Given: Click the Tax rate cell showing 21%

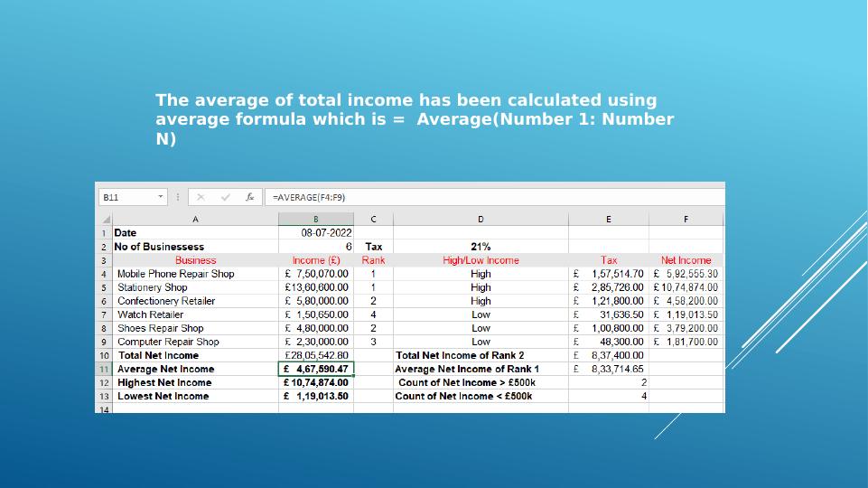Looking at the screenshot, I should 481,247.
